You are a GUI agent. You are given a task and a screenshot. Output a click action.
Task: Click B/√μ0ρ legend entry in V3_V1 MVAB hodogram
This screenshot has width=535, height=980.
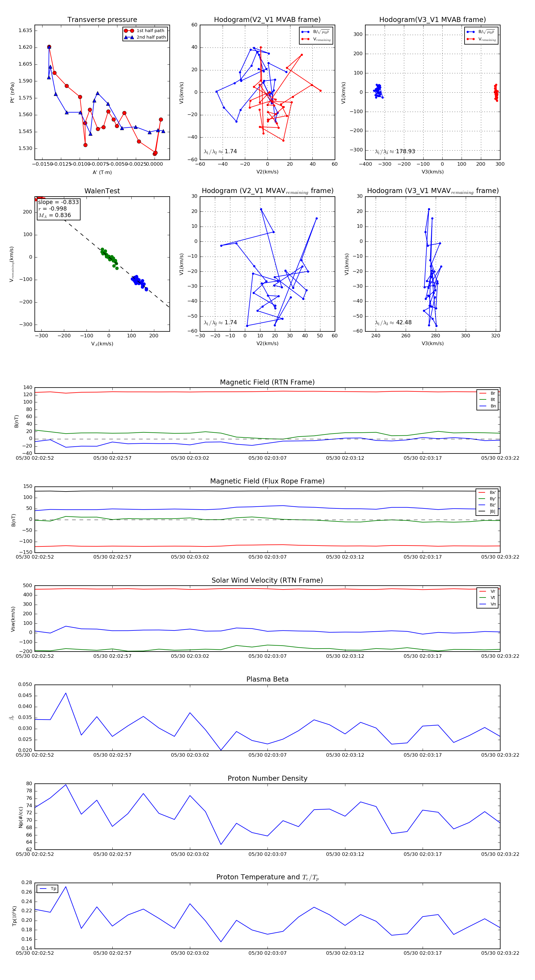pos(481,32)
